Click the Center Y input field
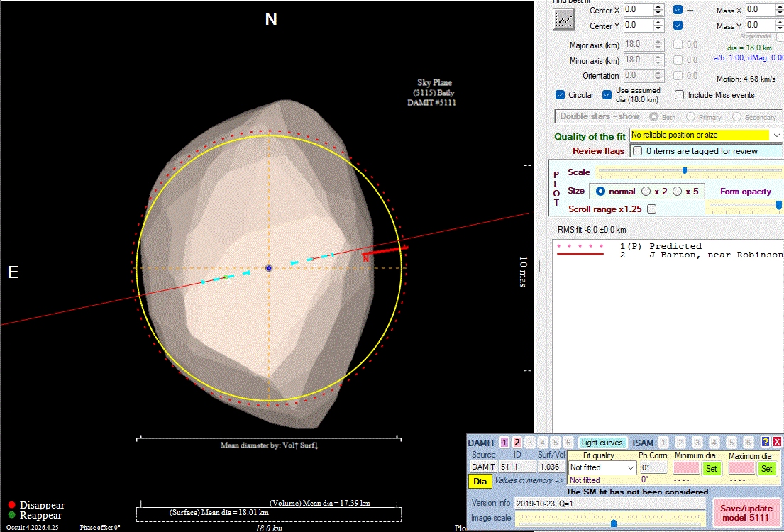This screenshot has width=784, height=532. point(639,25)
